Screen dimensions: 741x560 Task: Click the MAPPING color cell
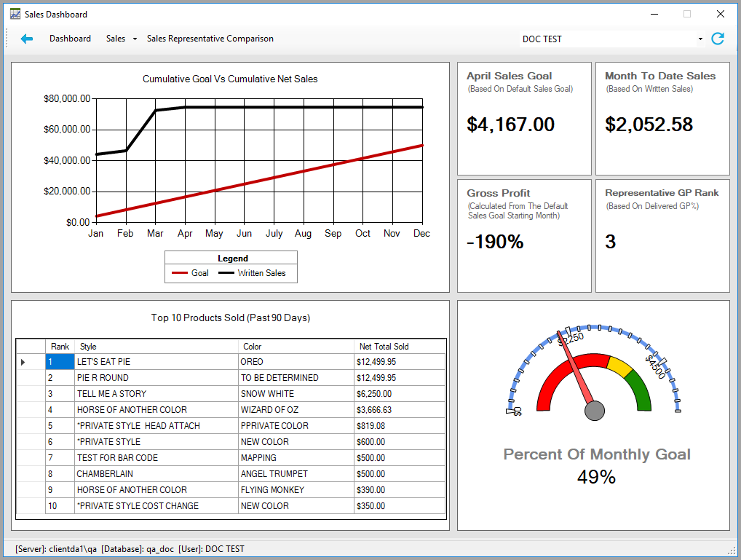[x=296, y=458]
